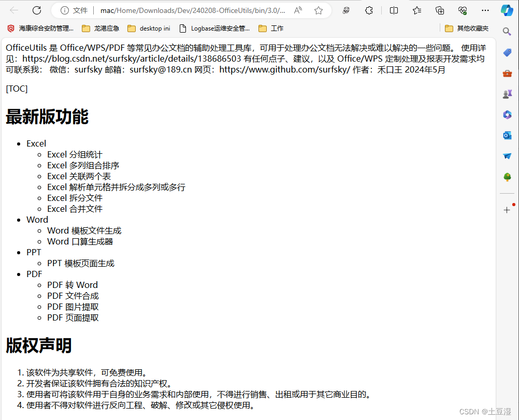Select Excel 解析单元格并拆分成多列或多行 item
The width and height of the screenshot is (519, 420).
pyautogui.click(x=116, y=187)
